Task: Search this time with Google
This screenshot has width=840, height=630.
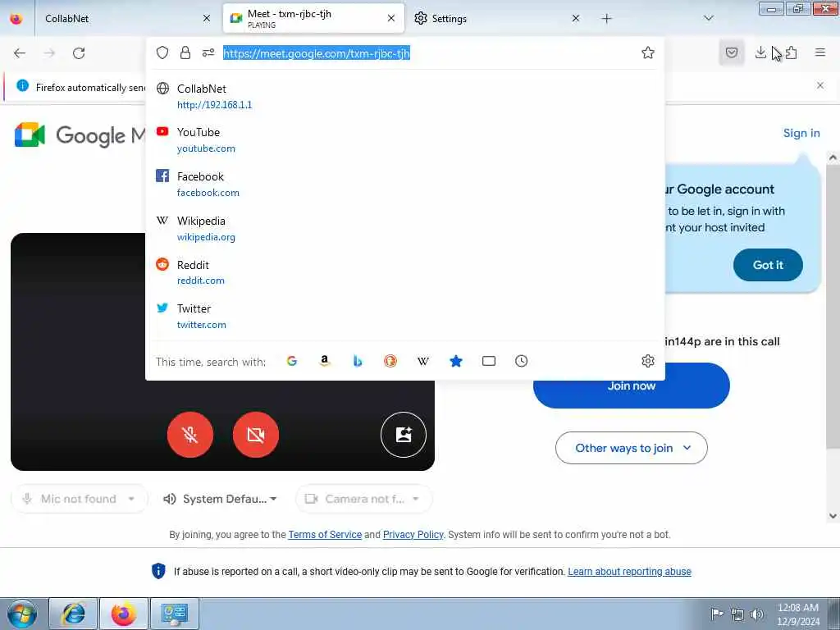Action: (292, 361)
